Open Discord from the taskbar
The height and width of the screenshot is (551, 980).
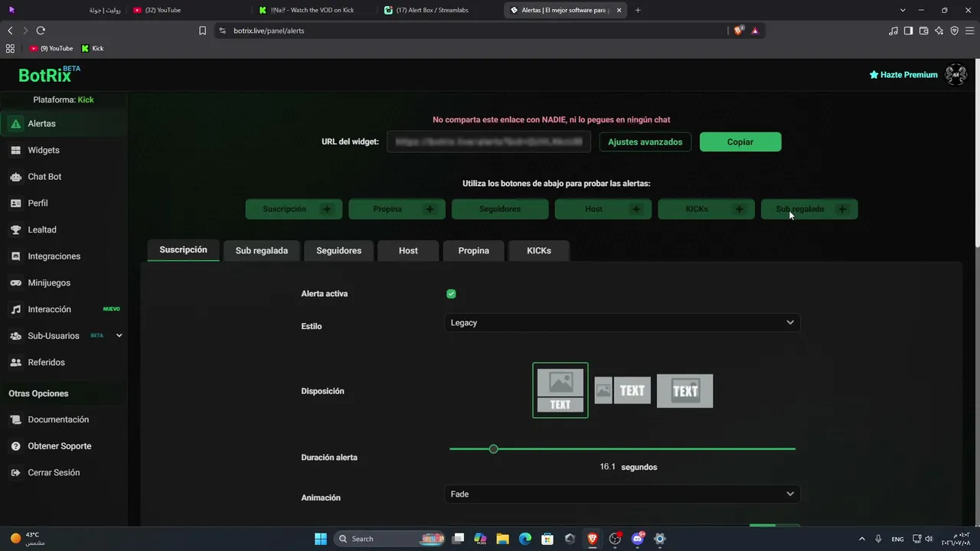tap(638, 539)
